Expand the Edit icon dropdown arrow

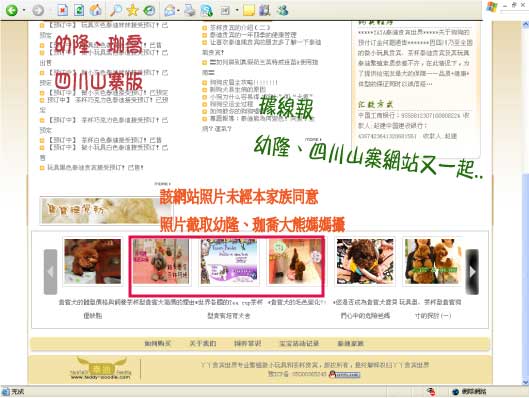pyautogui.click(x=237, y=10)
